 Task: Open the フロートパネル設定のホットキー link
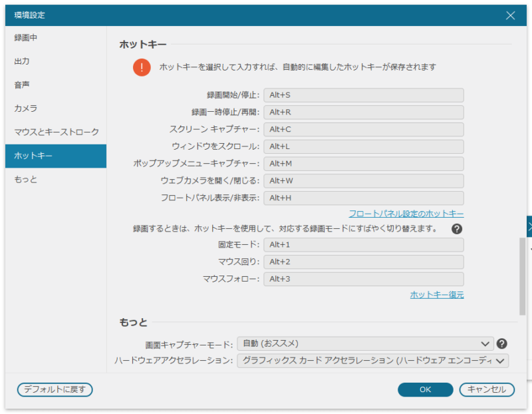pos(408,212)
